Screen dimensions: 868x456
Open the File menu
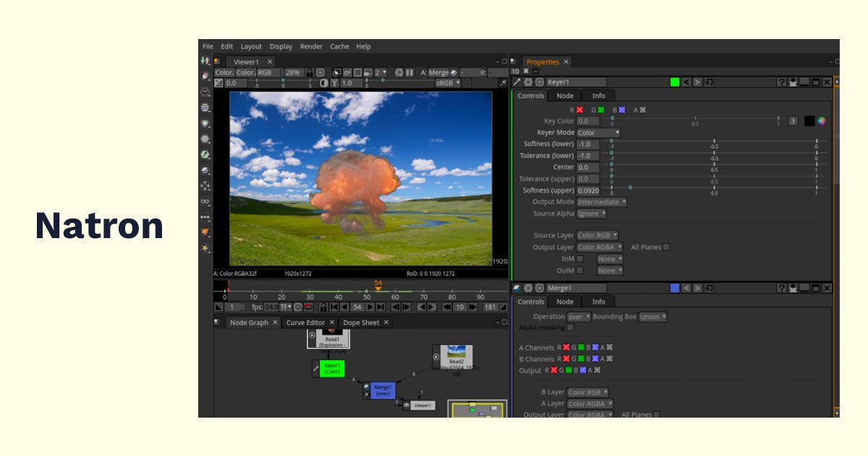208,46
